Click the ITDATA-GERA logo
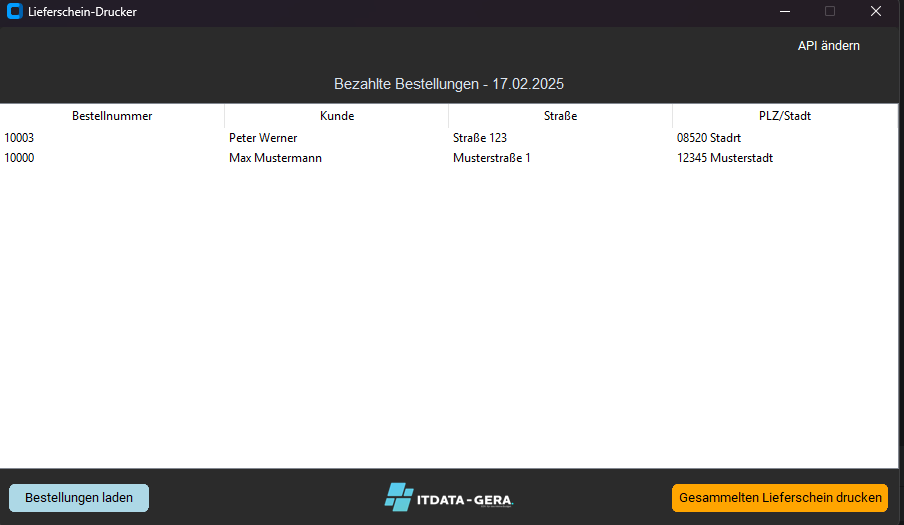 point(450,497)
